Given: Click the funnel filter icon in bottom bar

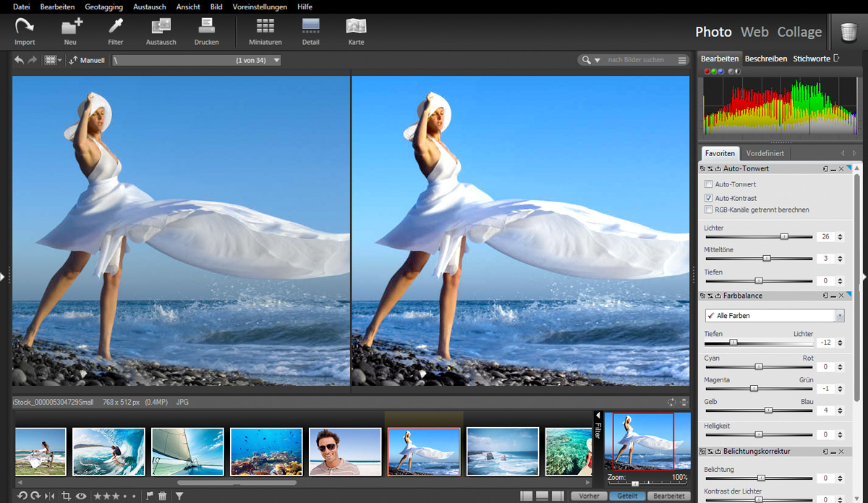Looking at the screenshot, I should [179, 496].
